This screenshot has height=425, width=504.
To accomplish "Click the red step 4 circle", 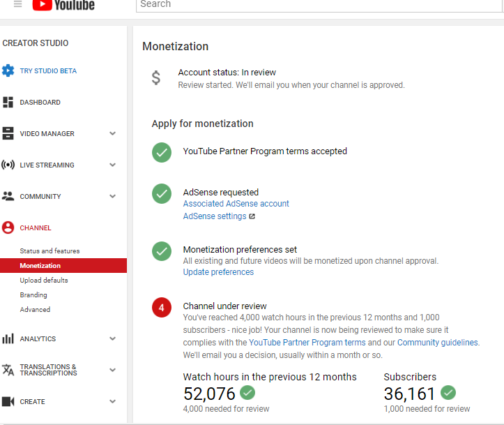I will 162,308.
